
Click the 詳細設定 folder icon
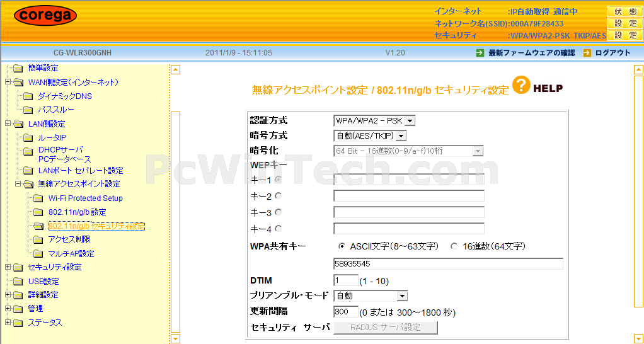(x=18, y=295)
